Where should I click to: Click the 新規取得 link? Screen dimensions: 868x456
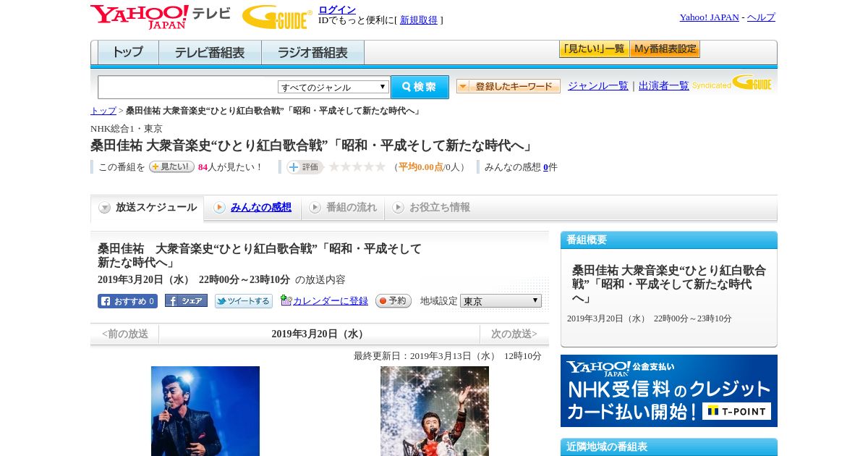pos(419,20)
